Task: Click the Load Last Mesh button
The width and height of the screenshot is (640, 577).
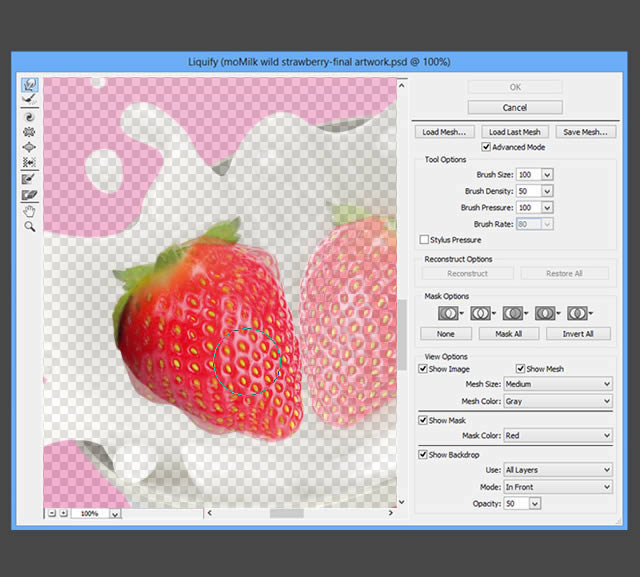Action: (x=515, y=132)
